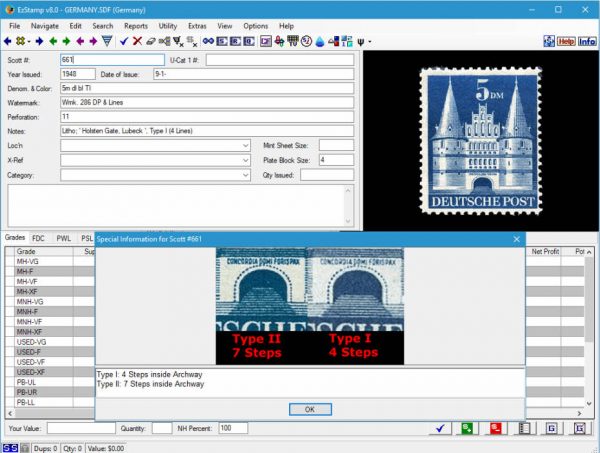Switch to the FDC tab
600x453 pixels.
point(38,239)
